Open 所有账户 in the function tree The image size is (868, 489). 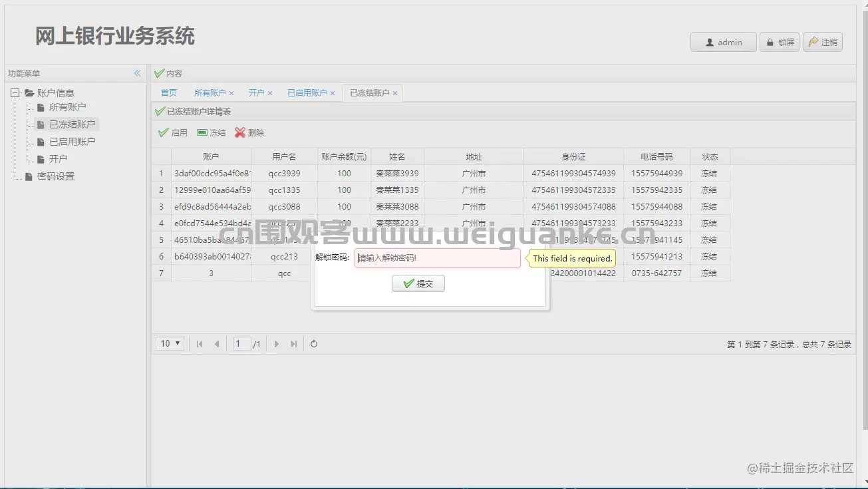click(67, 107)
